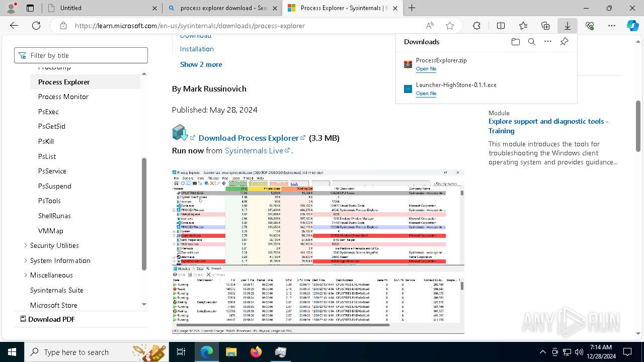Image resolution: width=644 pixels, height=362 pixels.
Task: Search the downloads list
Action: tap(531, 42)
